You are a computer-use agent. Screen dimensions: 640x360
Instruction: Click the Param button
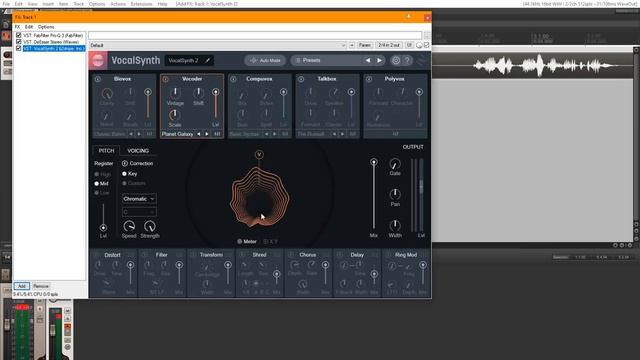pyautogui.click(x=364, y=45)
